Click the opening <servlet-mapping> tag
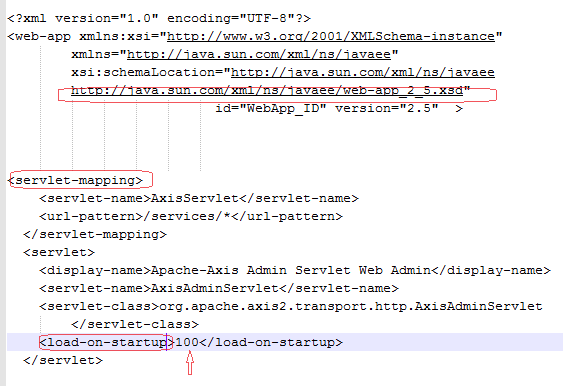The image size is (563, 386). pyautogui.click(x=75, y=180)
